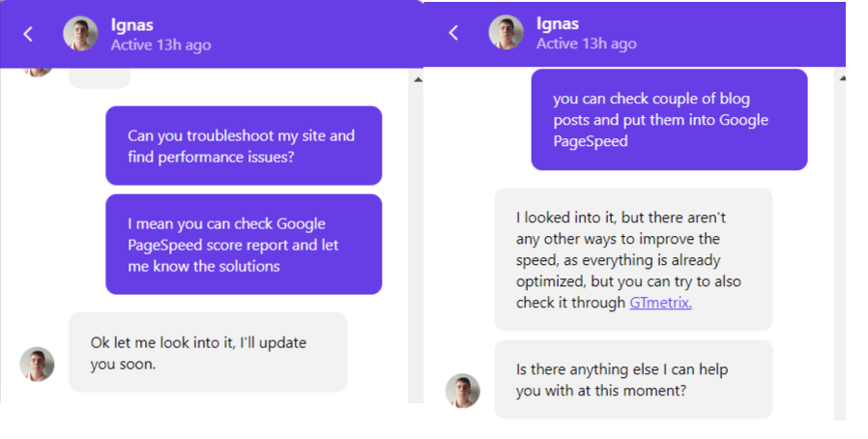This screenshot has height=439, width=868.
Task: Click the scroll-up arrow of the left chat
Action: pos(418,80)
